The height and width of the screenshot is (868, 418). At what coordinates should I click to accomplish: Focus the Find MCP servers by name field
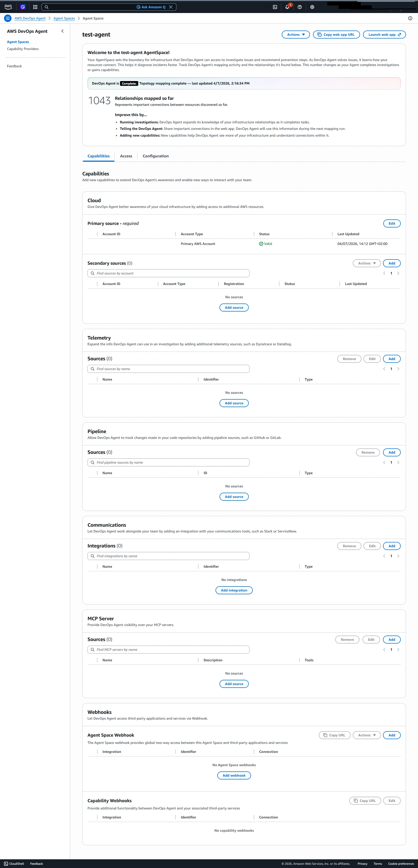[168, 650]
